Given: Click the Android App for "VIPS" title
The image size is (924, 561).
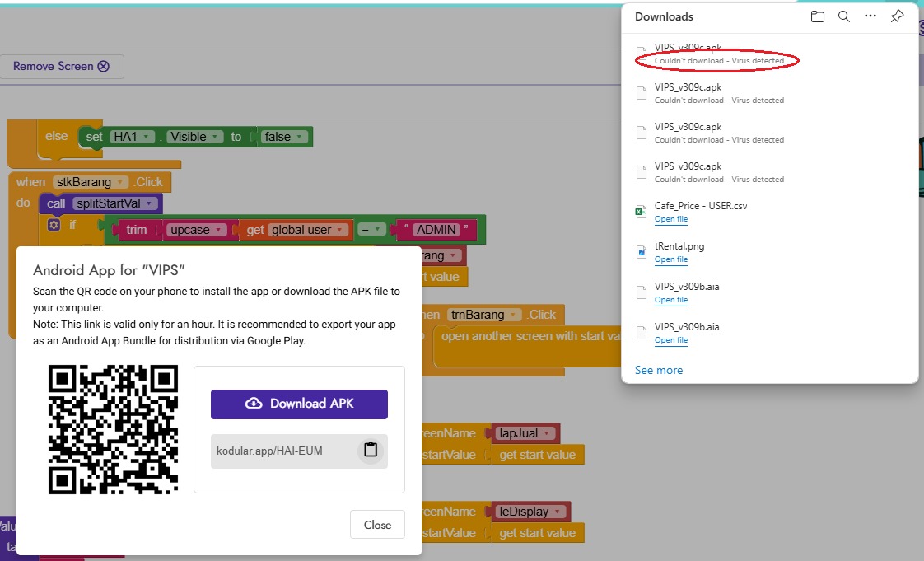Looking at the screenshot, I should (109, 270).
